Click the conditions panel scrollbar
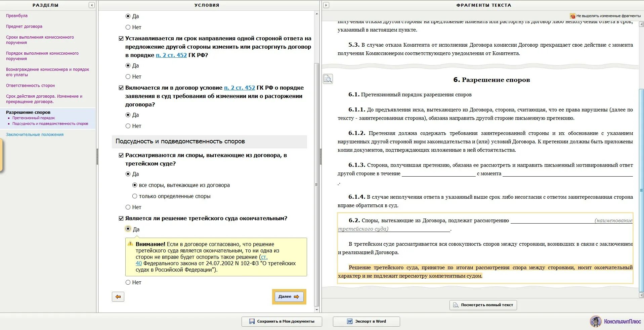Viewport: 644px width, 330px height. (x=317, y=185)
